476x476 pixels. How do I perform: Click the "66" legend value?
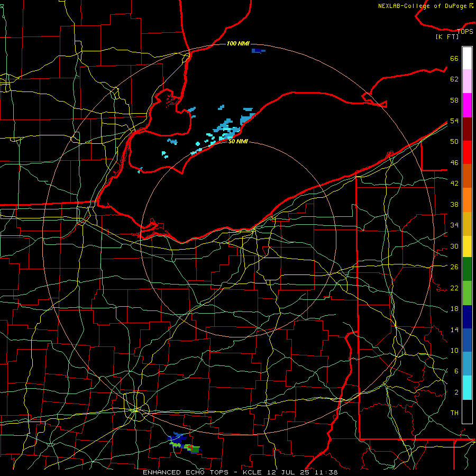pos(454,59)
